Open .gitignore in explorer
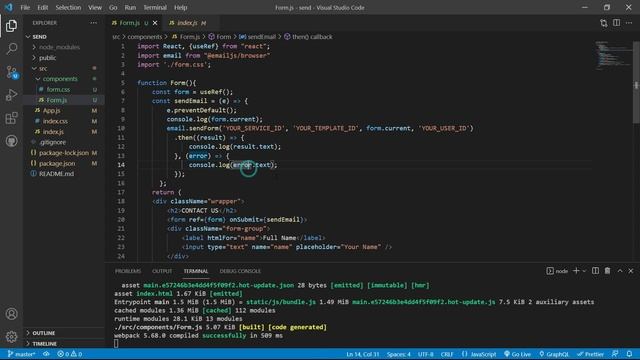Viewport: 640px width, 360px height. click(63, 142)
